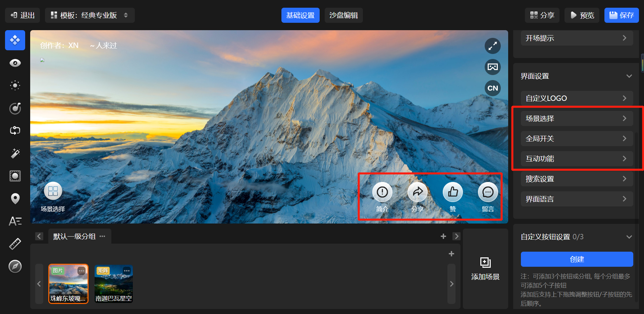Viewport: 644px width, 314px height.
Task: Open the compass tool in left sidebar
Action: (x=15, y=266)
